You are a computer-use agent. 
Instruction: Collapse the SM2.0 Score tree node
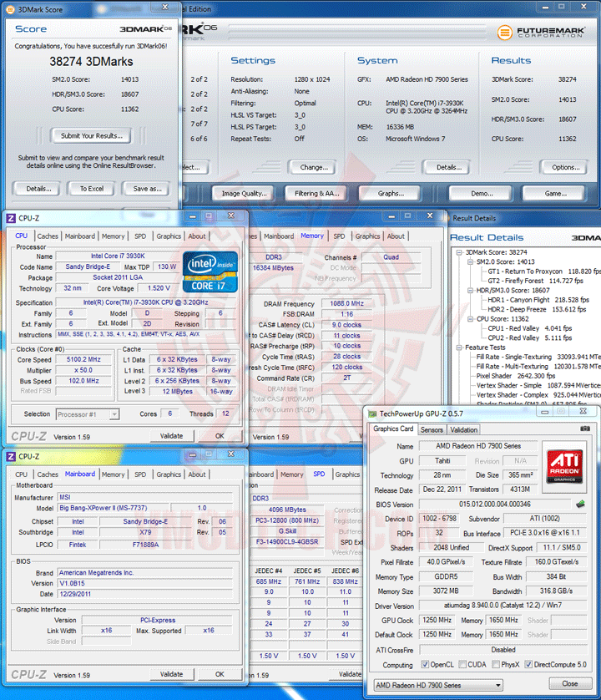(x=470, y=261)
